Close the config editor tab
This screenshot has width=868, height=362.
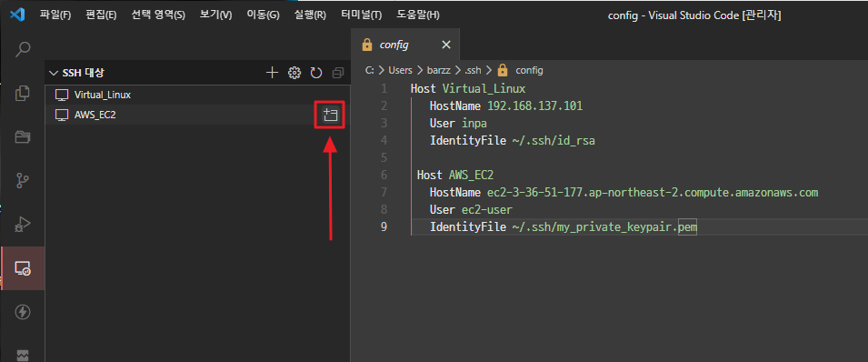tap(446, 45)
